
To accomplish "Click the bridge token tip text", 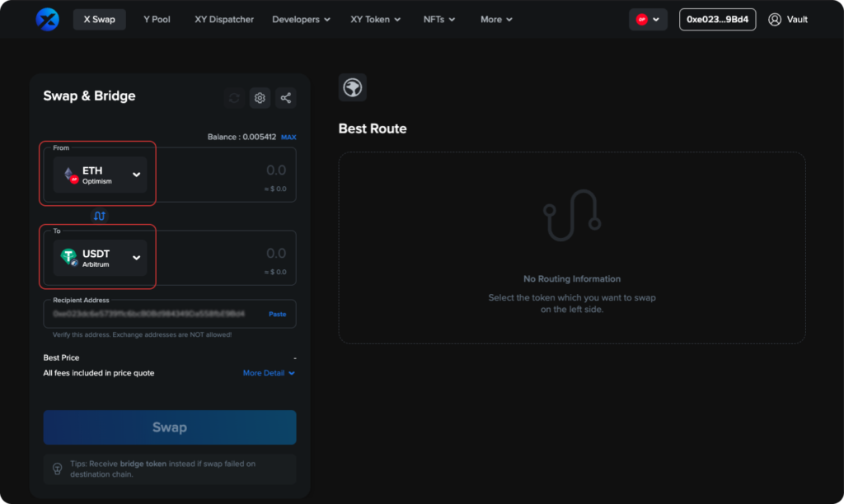I will (x=162, y=469).
